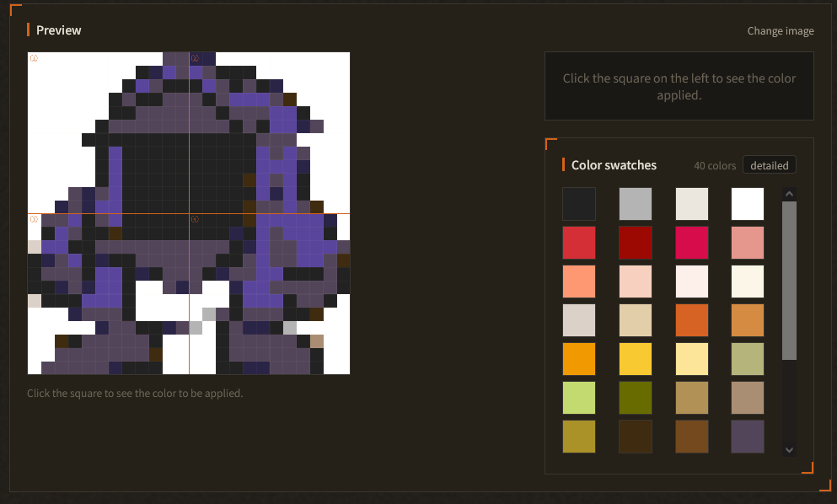Select the sage green swatch
Viewport: 837px width, 504px height.
coord(748,359)
